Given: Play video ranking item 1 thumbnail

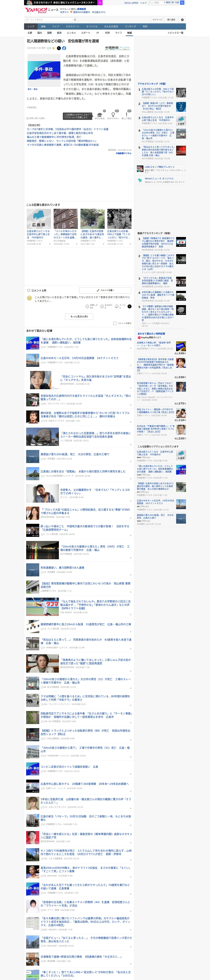Looking at the screenshot, I should click(181, 242).
